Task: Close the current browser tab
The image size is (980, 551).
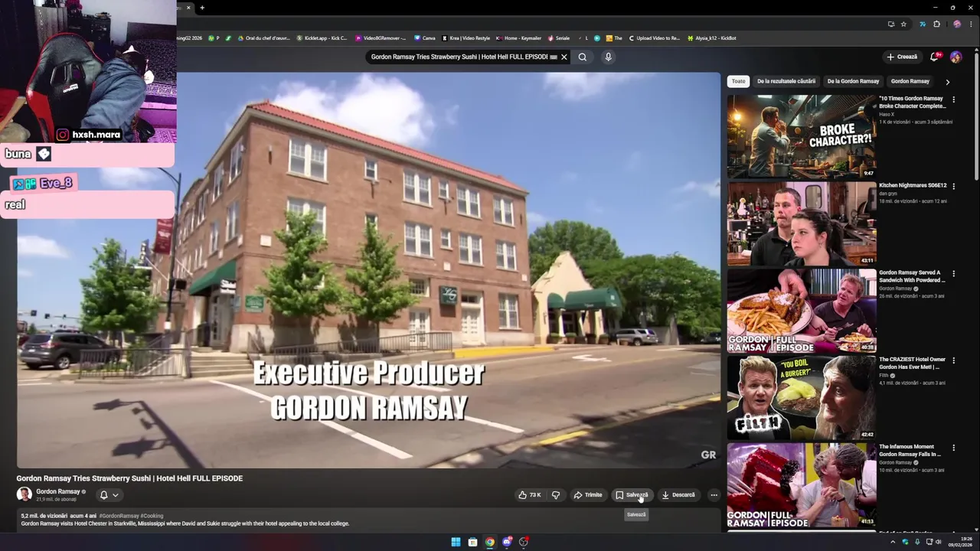Action: pyautogui.click(x=188, y=8)
